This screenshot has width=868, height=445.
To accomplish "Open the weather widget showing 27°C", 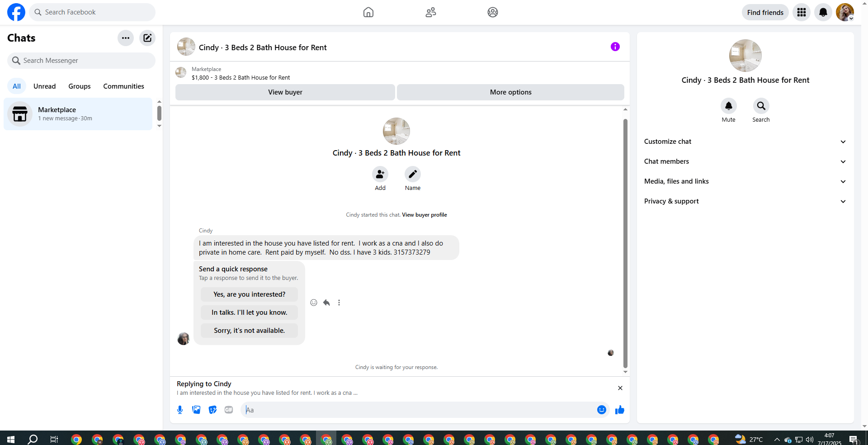I will click(749, 439).
